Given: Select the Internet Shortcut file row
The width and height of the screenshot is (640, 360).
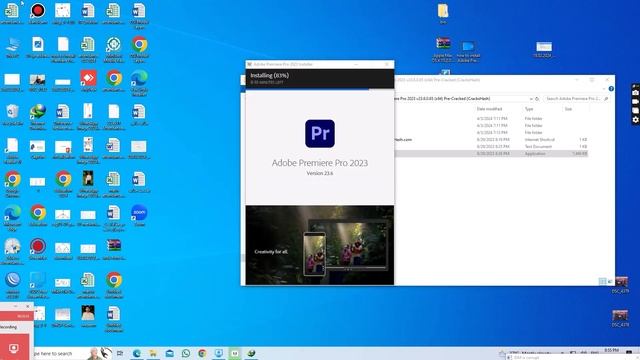Looking at the screenshot, I should pos(491,140).
